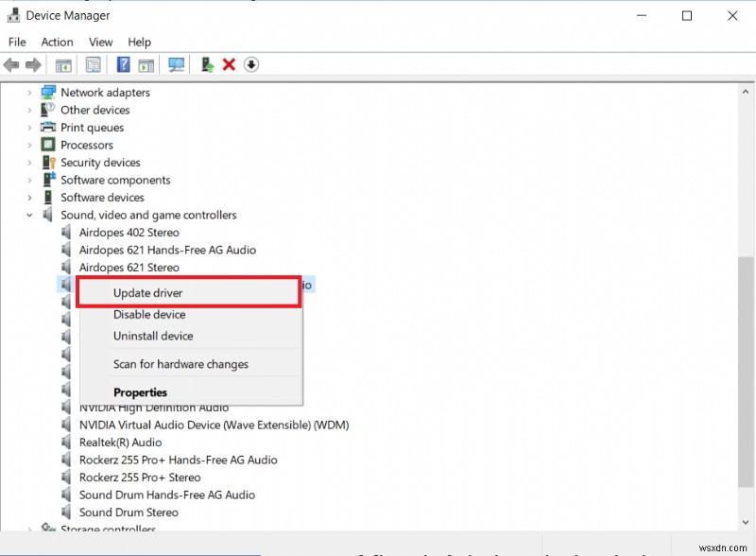Screen dimensions: 756x556
Task: Click speaker icon beside Realtek(R) Audio
Action: (x=66, y=443)
